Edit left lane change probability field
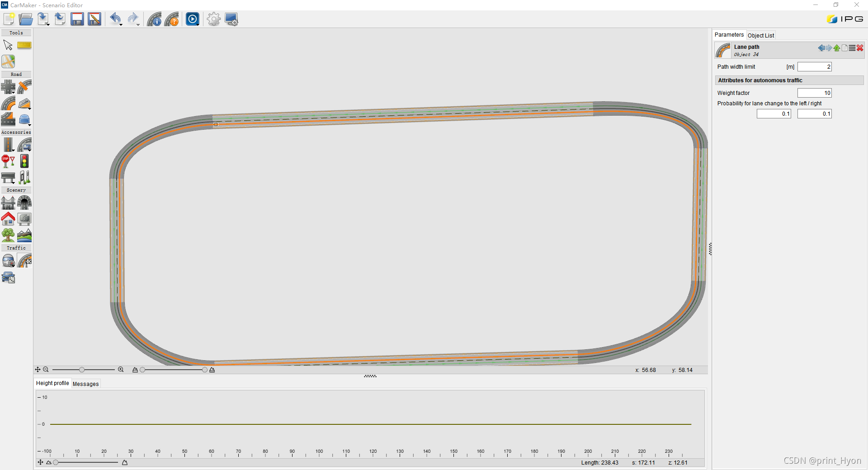Image resolution: width=868 pixels, height=470 pixels. pos(774,114)
